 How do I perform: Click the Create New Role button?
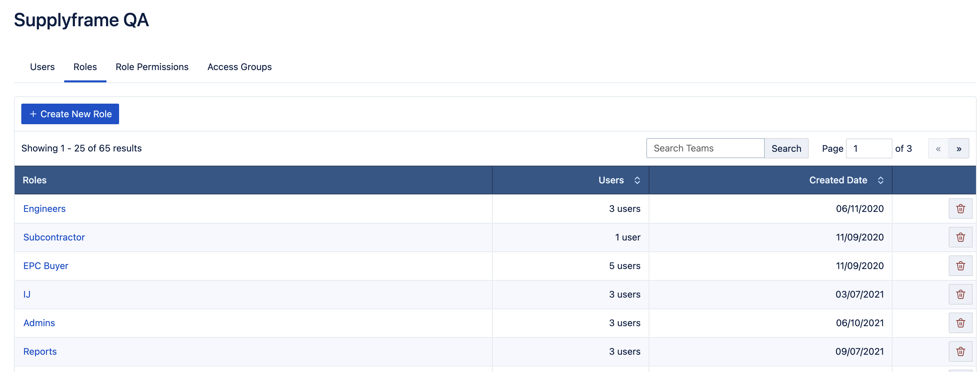pyautogui.click(x=70, y=114)
